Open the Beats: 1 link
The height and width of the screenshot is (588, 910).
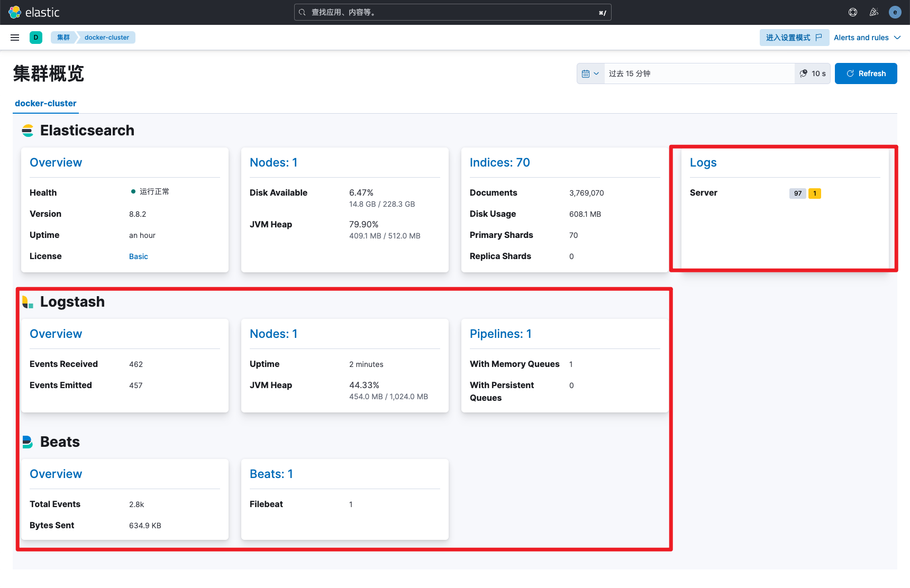[271, 474]
